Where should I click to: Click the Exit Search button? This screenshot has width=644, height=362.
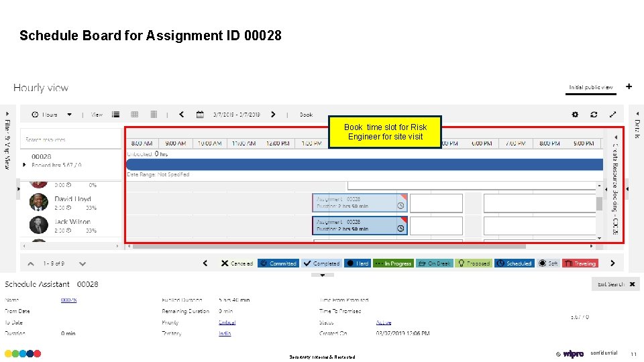coord(616,284)
